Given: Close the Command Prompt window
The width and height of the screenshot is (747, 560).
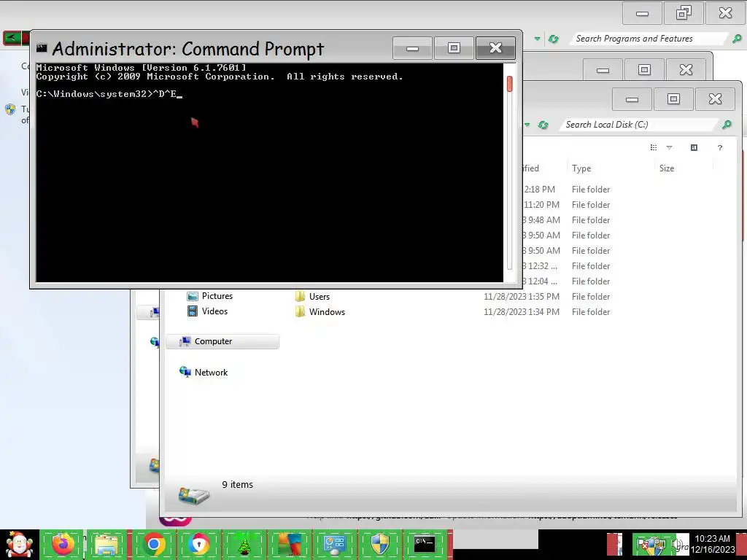Looking at the screenshot, I should tap(495, 48).
